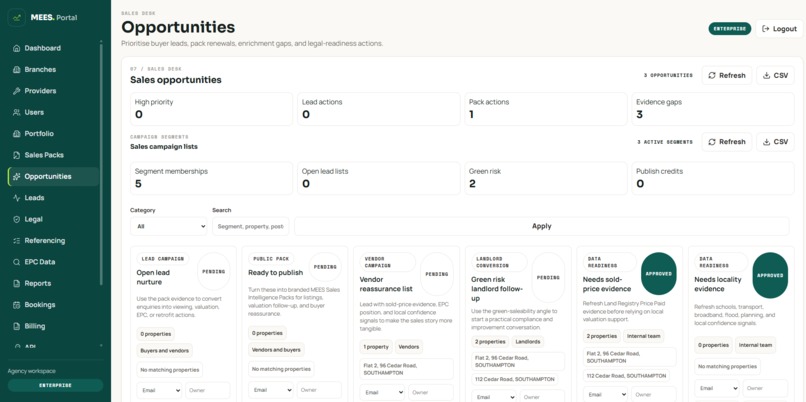
Task: Click the Vendors audience chip
Action: 409,347
